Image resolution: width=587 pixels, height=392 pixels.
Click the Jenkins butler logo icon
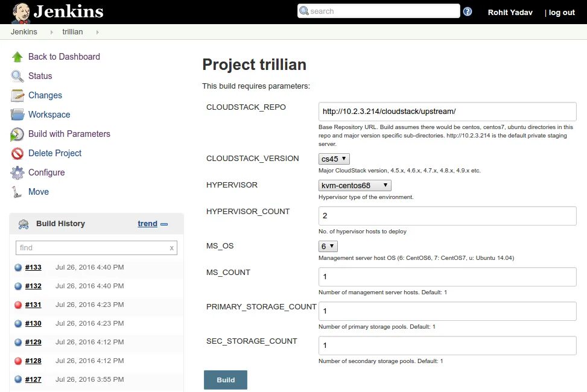point(21,13)
